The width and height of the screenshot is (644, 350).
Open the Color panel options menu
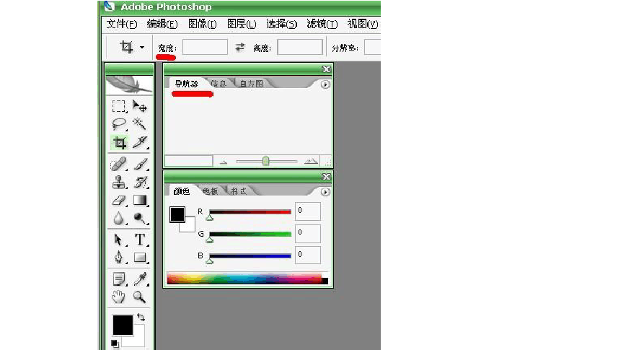pos(325,192)
